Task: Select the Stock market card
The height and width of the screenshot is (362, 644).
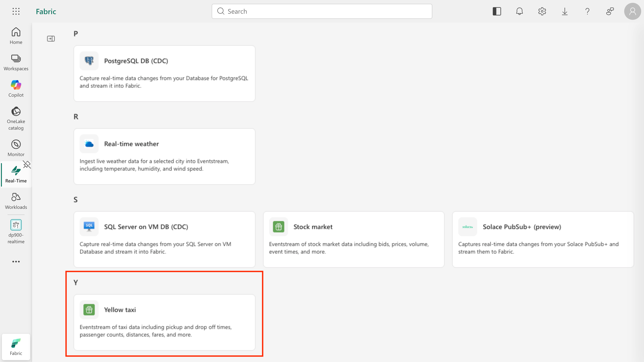Action: coord(354,239)
